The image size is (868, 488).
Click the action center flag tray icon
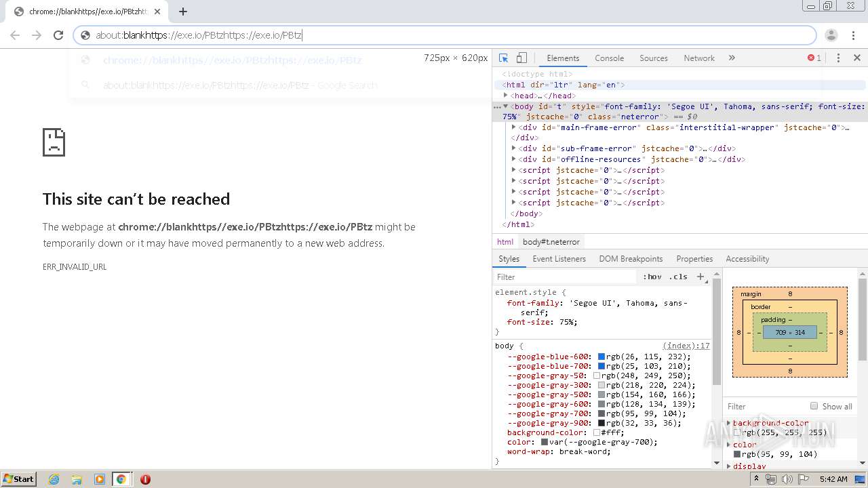[x=803, y=479]
